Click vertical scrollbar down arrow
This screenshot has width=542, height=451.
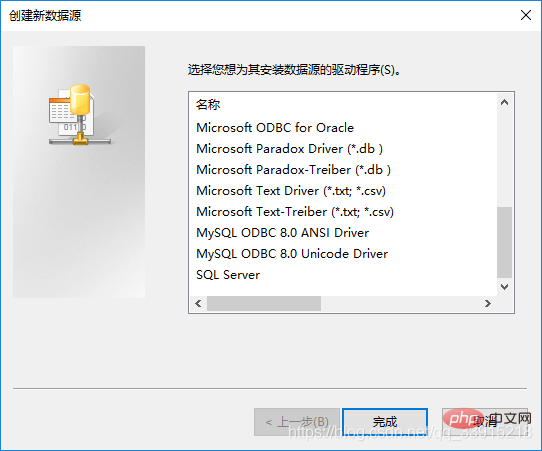504,287
